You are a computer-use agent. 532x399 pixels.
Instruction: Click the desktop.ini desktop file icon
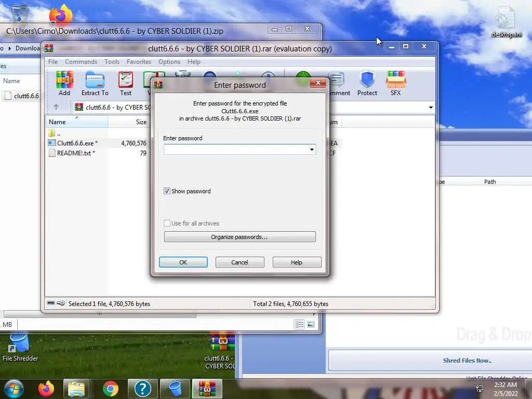coord(506,22)
